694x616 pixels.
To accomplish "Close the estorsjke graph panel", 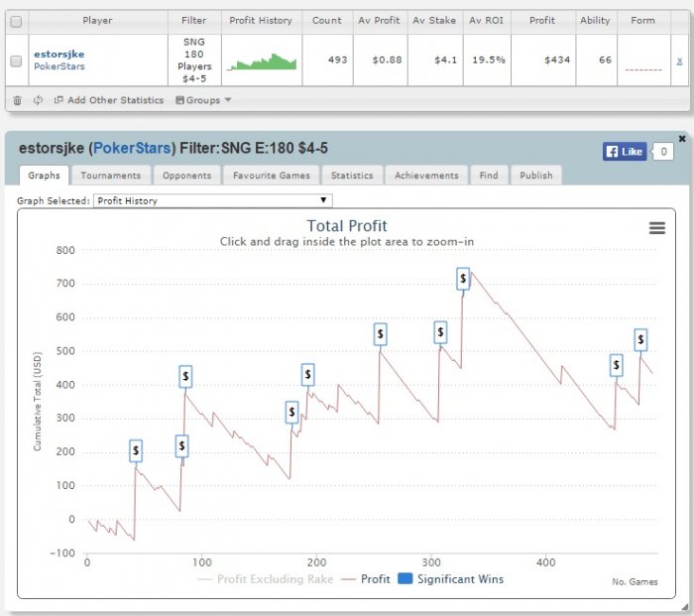I will coord(682,139).
